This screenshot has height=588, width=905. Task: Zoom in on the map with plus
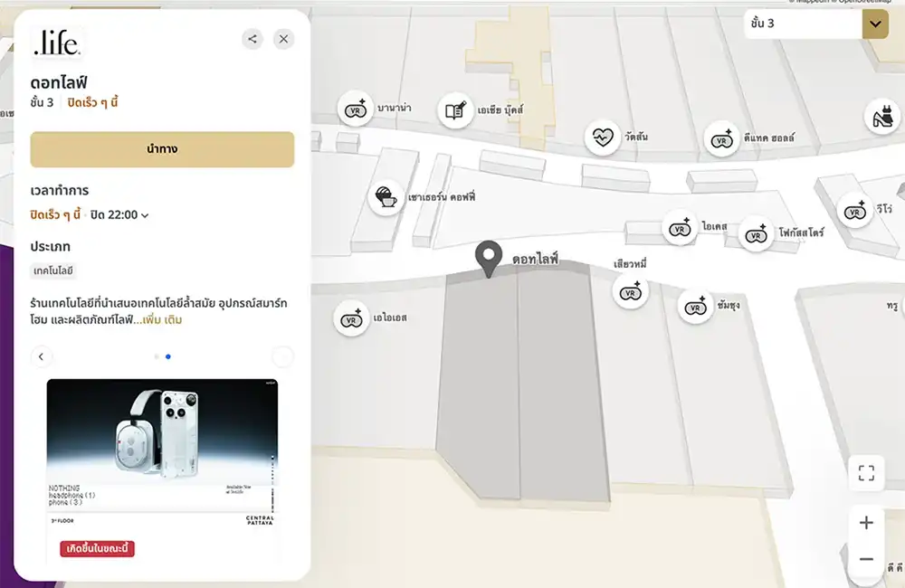866,523
